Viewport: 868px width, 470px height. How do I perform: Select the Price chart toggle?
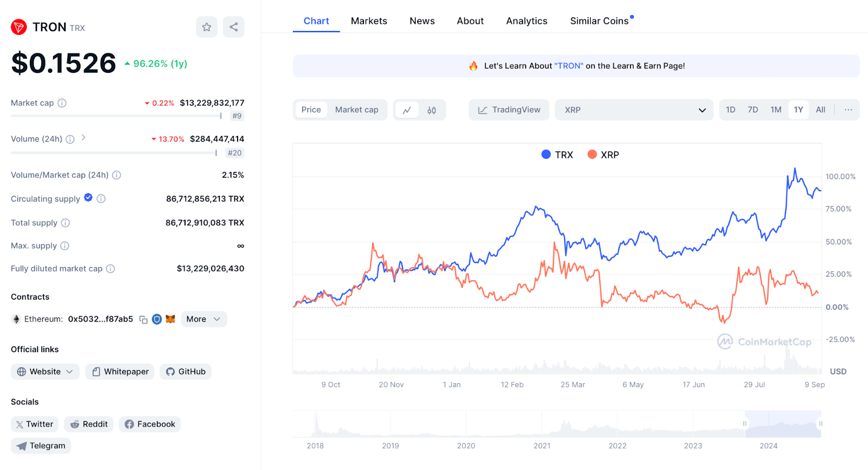311,110
